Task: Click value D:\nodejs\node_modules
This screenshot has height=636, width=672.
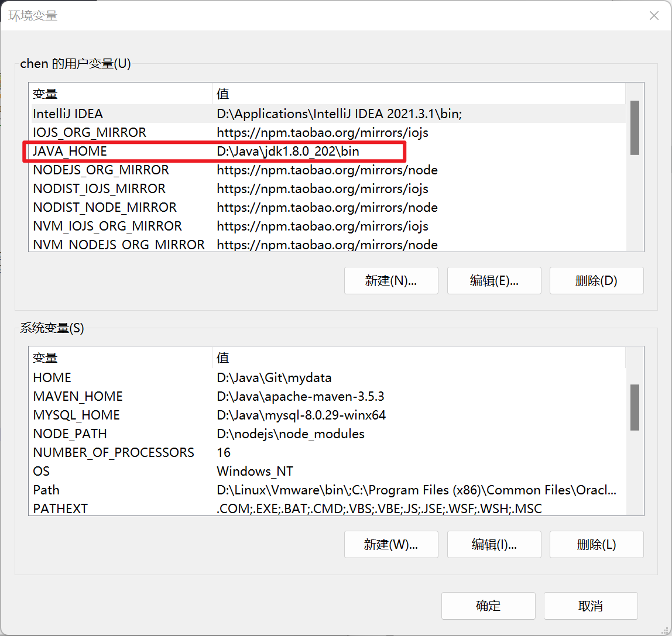Action: (x=290, y=434)
